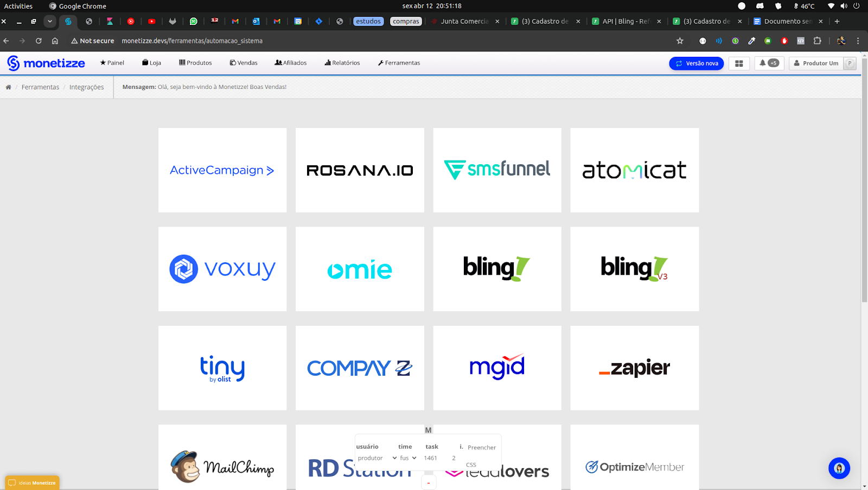Image resolution: width=868 pixels, height=490 pixels.
Task: Reload the page
Action: pyautogui.click(x=39, y=41)
